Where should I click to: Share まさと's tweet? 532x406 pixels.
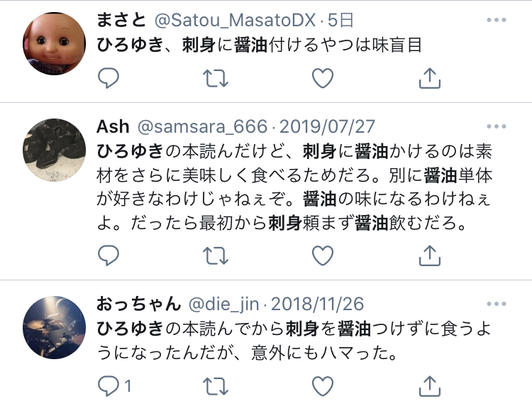click(430, 78)
